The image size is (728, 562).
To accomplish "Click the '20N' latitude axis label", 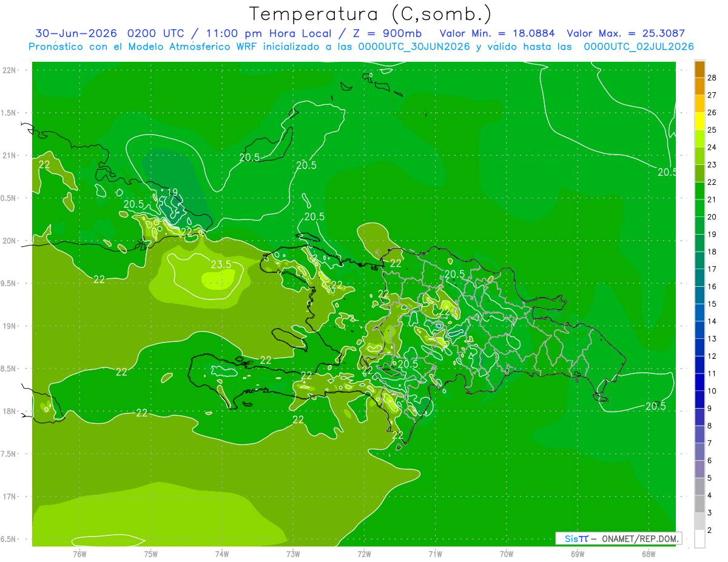I will click(x=8, y=241).
